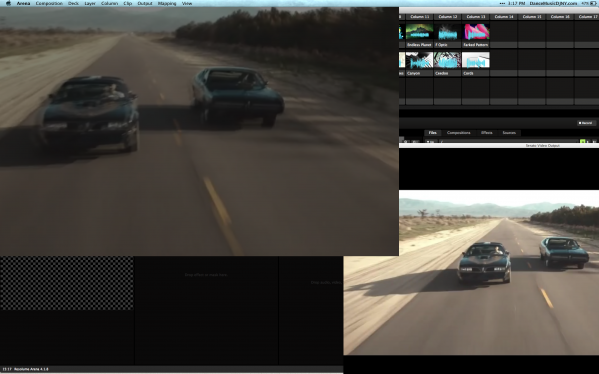This screenshot has width=599, height=374.
Task: Click the clock in the menu bar
Action: tap(516, 3)
